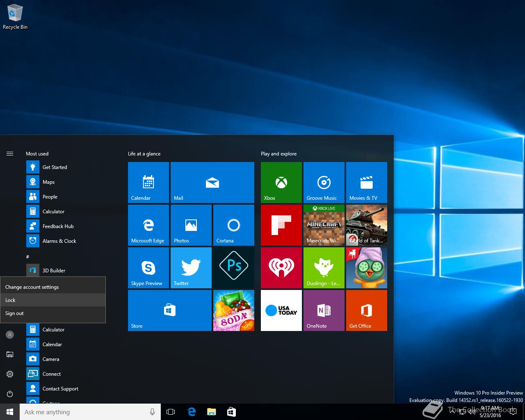Open the Flipboard tile

coord(281,225)
